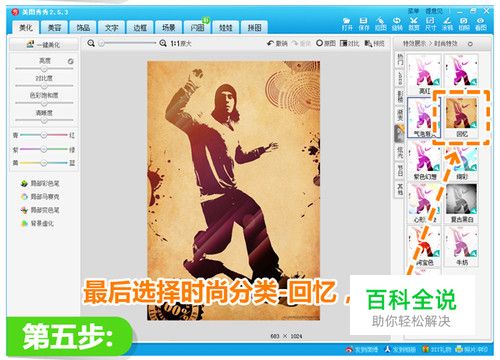This screenshot has height=360, width=500.
Task: Click the reset icon beside the 亮度 label
Action: coord(70,61)
